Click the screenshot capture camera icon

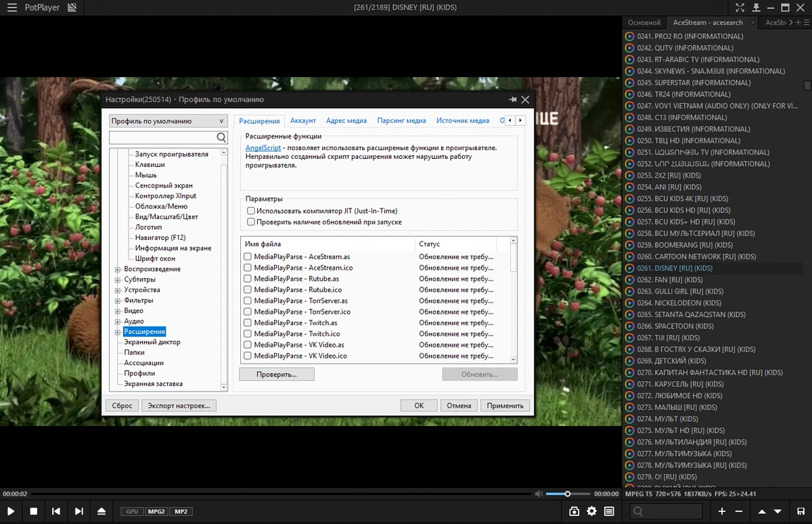click(574, 511)
